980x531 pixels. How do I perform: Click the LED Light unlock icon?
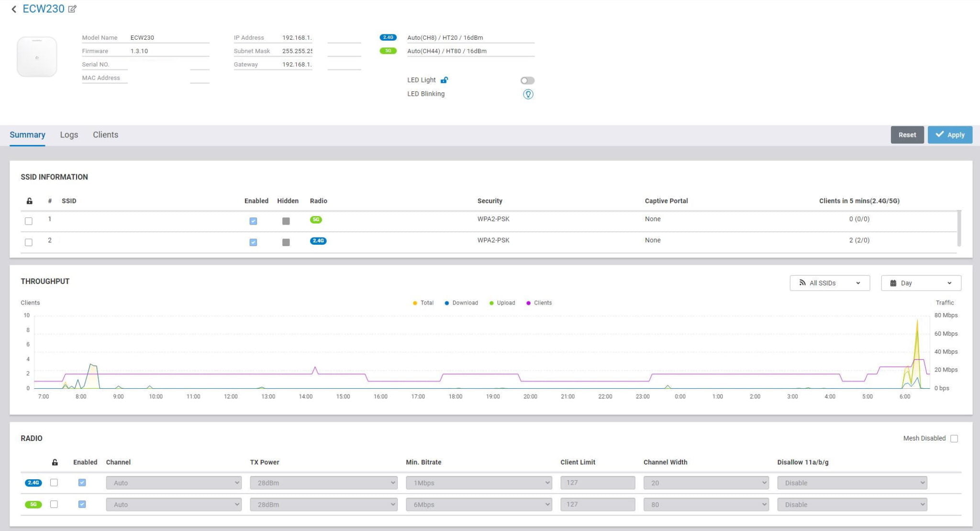pos(444,80)
